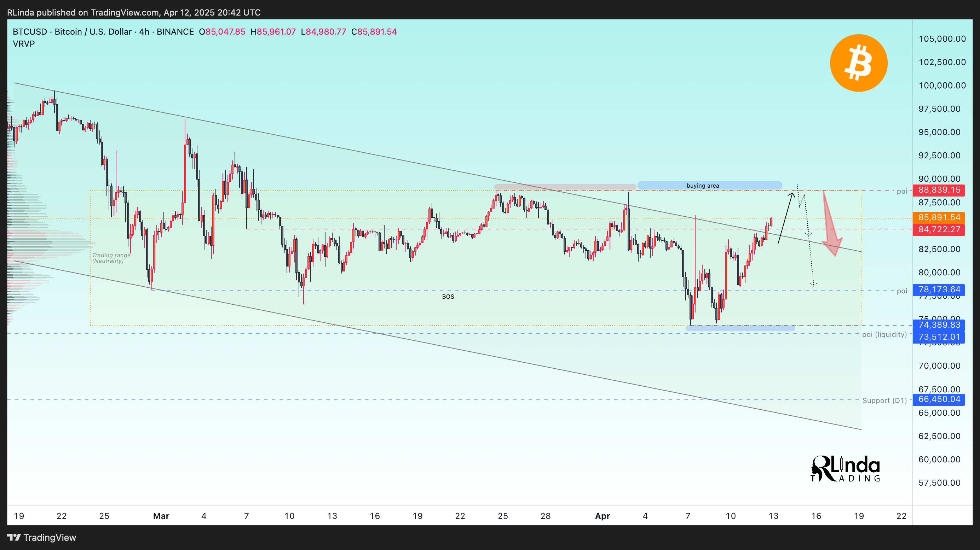Click the 70,000.00 price axis label
The width and height of the screenshot is (980, 550).
click(x=939, y=365)
